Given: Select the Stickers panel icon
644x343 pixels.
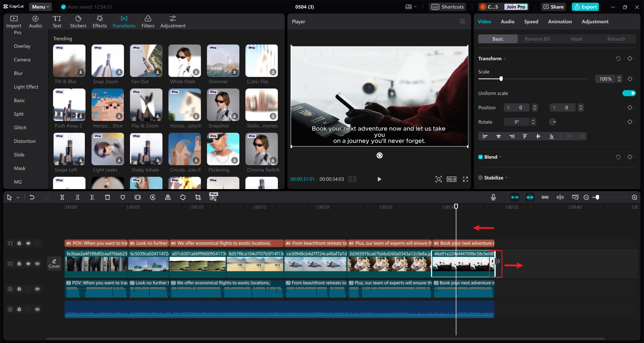Looking at the screenshot, I should [x=78, y=21].
